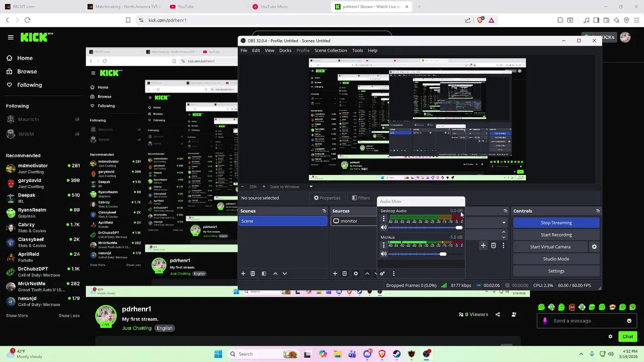
Task: Add scene transition plus icon
Action: [483, 245]
